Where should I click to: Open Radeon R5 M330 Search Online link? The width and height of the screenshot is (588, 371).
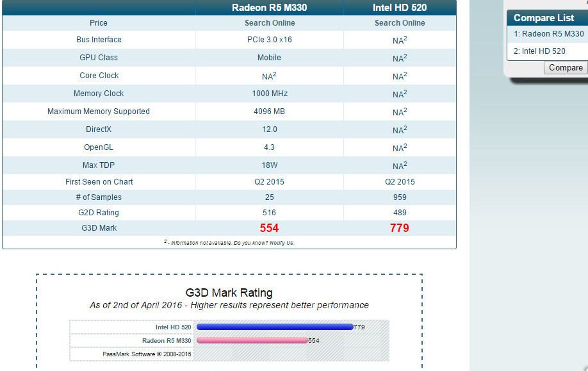point(270,23)
